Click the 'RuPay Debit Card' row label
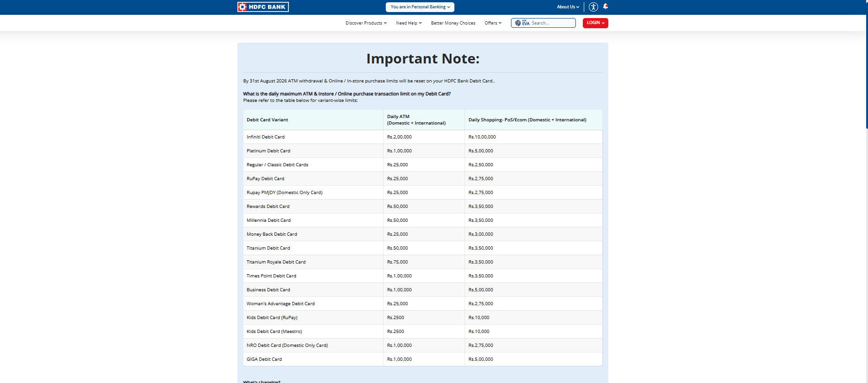 pos(265,179)
